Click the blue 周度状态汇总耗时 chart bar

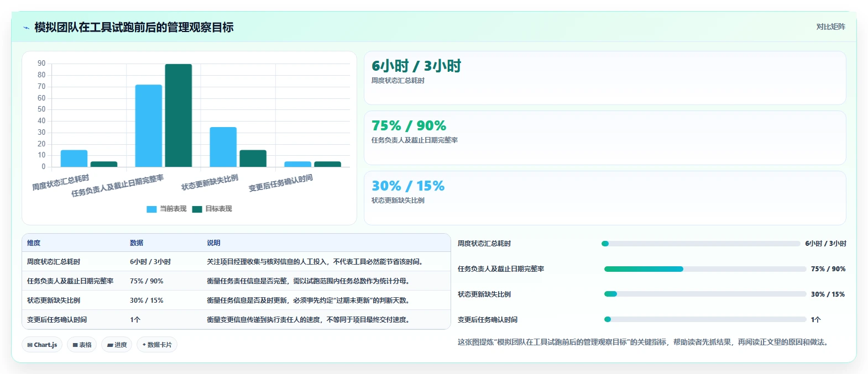[74, 159]
